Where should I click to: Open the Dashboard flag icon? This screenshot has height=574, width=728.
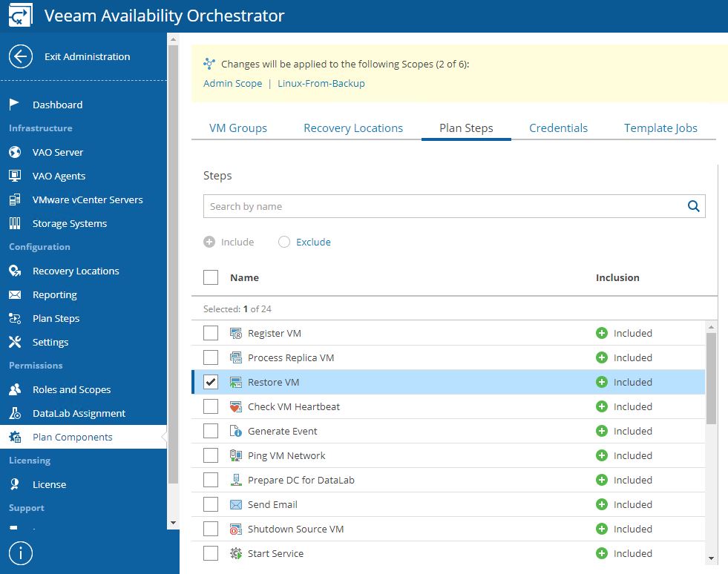coord(14,105)
